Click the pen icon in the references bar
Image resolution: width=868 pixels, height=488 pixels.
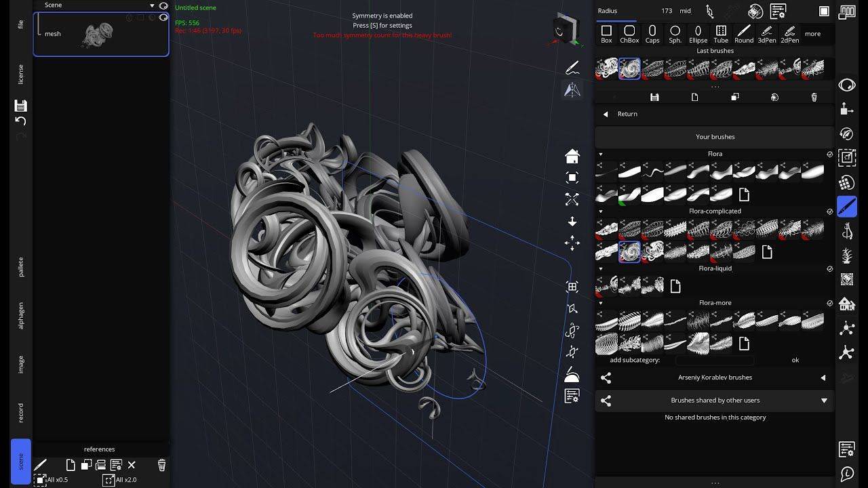[41, 465]
